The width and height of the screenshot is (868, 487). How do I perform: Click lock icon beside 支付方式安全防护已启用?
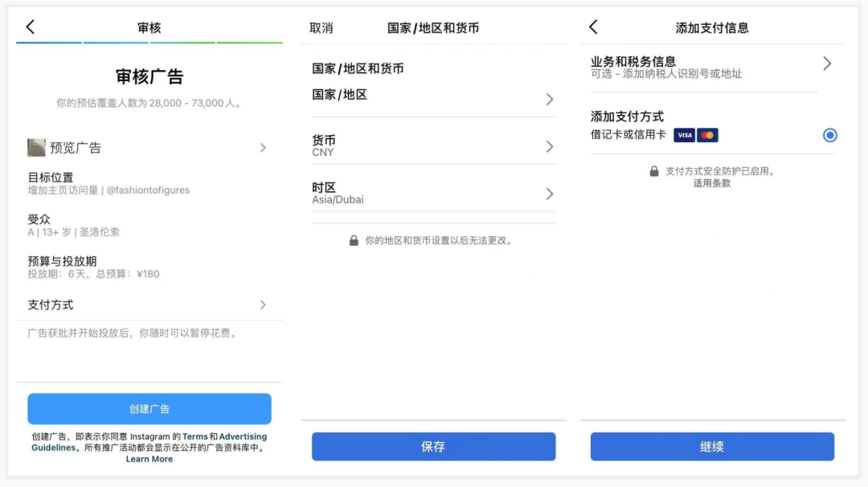[x=653, y=171]
